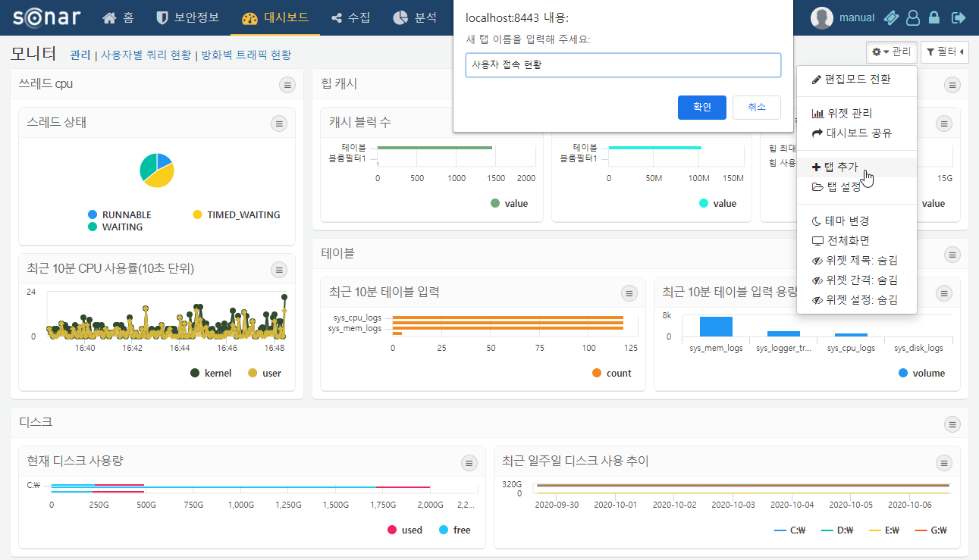This screenshot has width=979, height=560.
Task: Select the 대시보드 navigation item
Action: (x=275, y=17)
